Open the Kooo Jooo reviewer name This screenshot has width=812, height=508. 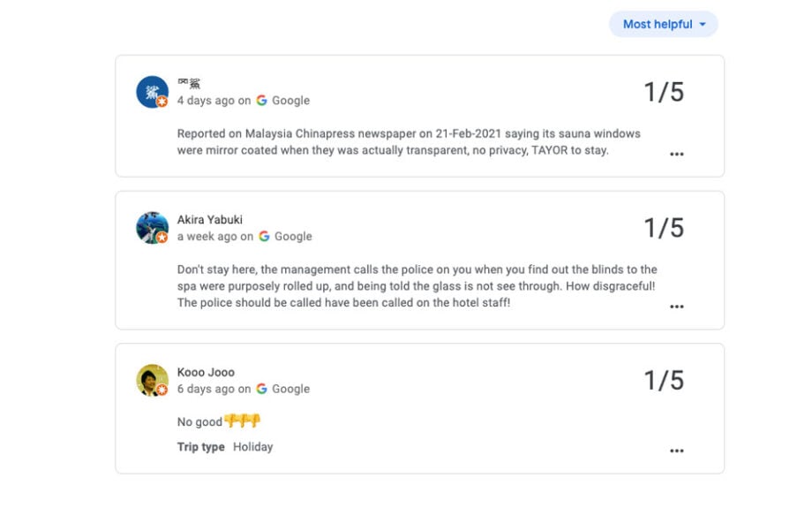point(206,372)
